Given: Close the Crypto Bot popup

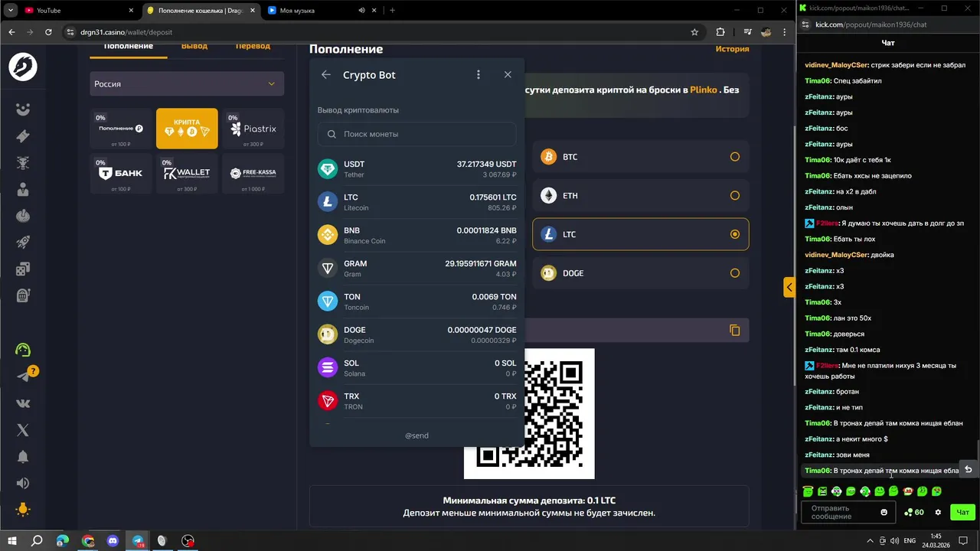Looking at the screenshot, I should point(508,75).
